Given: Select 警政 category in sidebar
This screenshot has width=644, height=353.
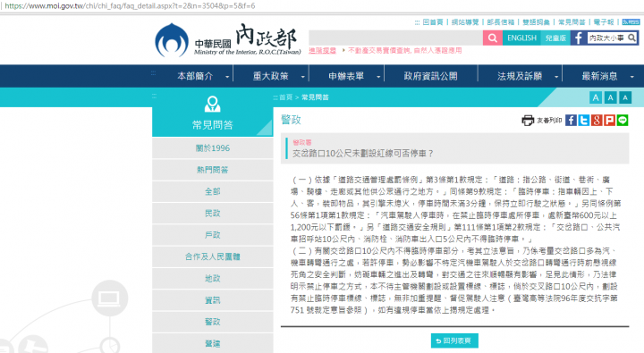Looking at the screenshot, I should click(212, 323).
